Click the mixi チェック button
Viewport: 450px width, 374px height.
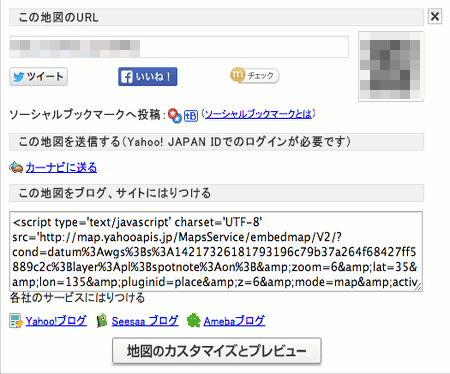[254, 76]
